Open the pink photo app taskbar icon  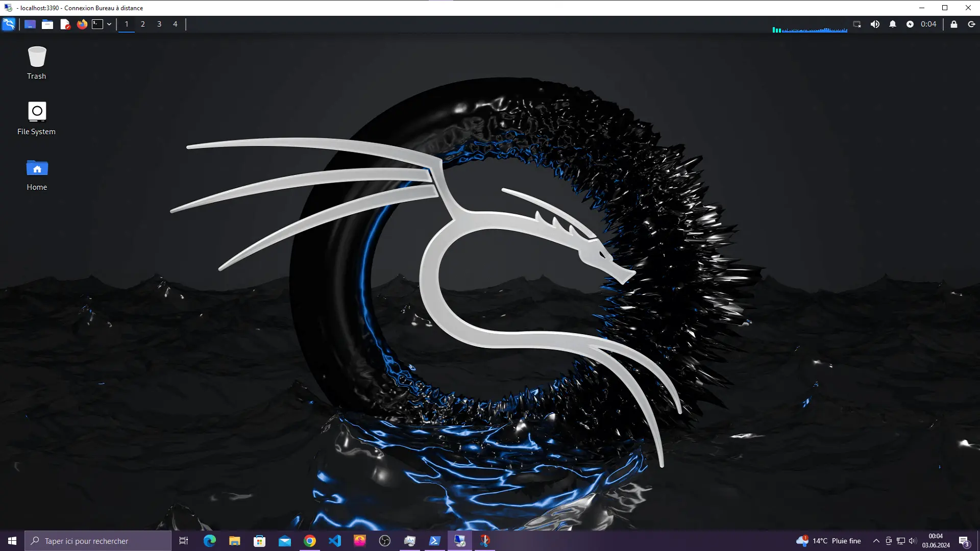coord(360,541)
